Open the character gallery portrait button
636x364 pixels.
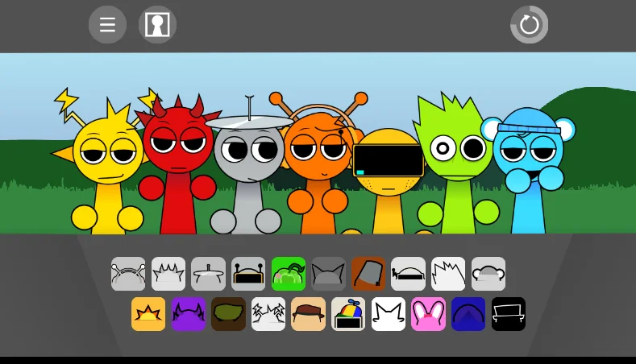pyautogui.click(x=157, y=25)
